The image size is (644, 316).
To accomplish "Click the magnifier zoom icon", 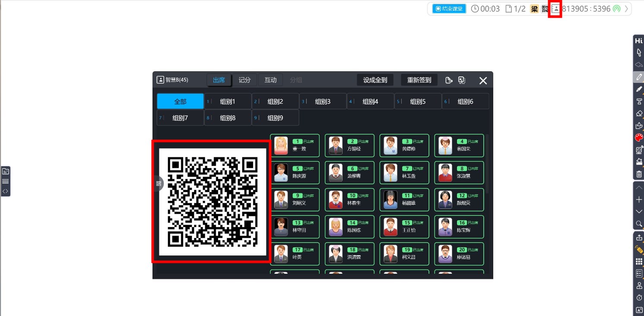I will pos(639,224).
